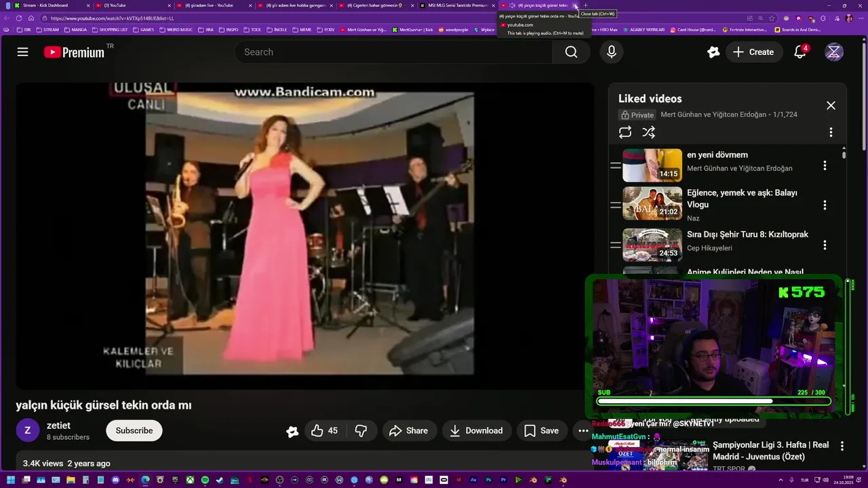Open options for 'Sıra Dışı Şehir Turu 8'

[x=825, y=245]
